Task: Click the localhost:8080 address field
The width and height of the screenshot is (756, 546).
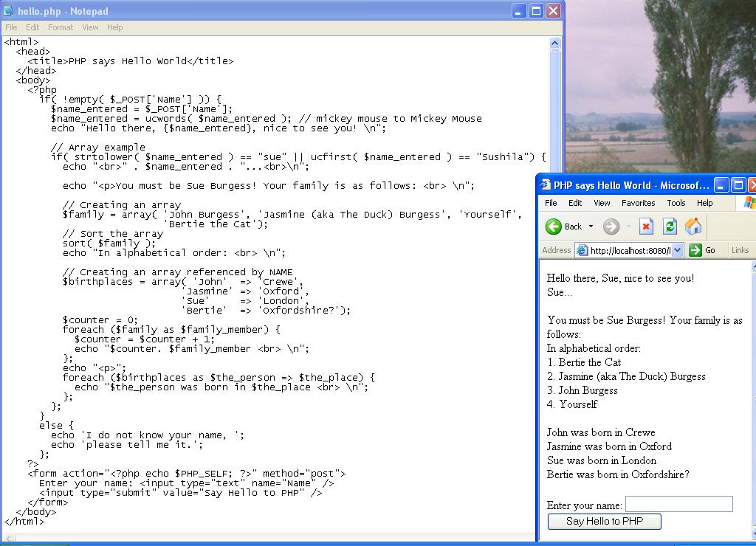Action: [630, 251]
